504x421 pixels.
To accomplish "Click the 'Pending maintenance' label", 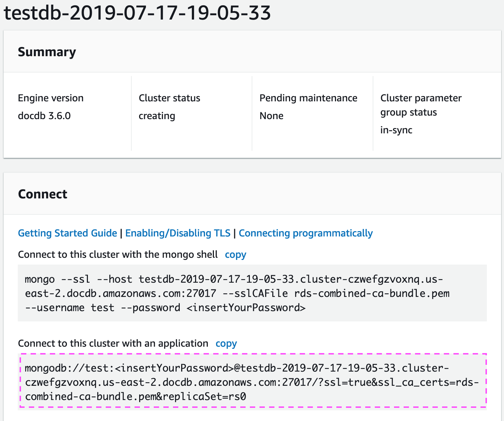I will coord(308,98).
